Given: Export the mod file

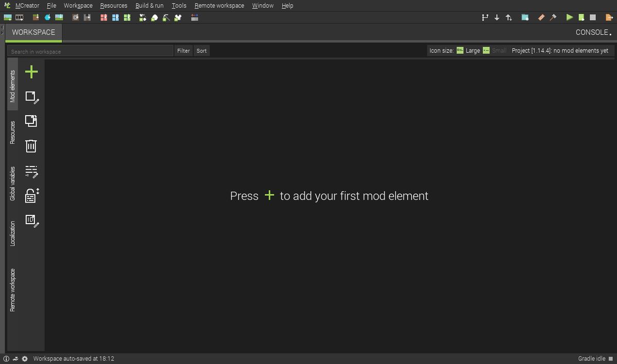Looking at the screenshot, I should click(x=609, y=17).
